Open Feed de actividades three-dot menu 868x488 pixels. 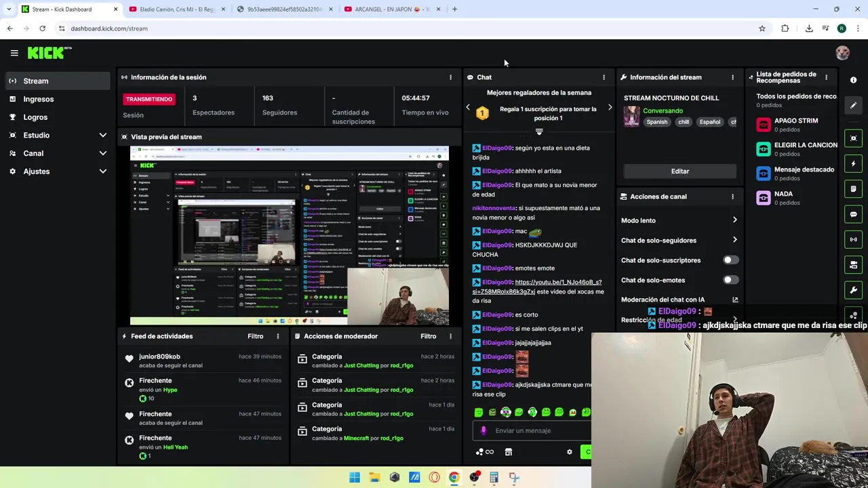277,336
